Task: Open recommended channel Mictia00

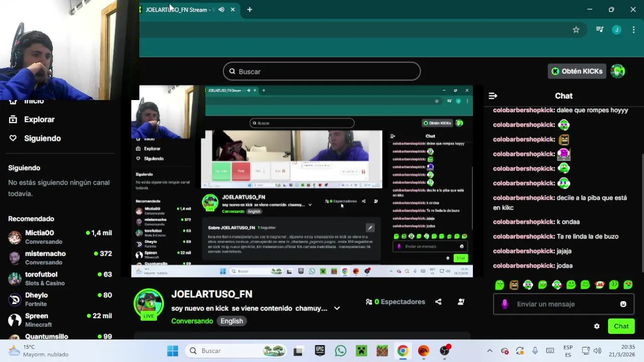Action: click(60, 237)
